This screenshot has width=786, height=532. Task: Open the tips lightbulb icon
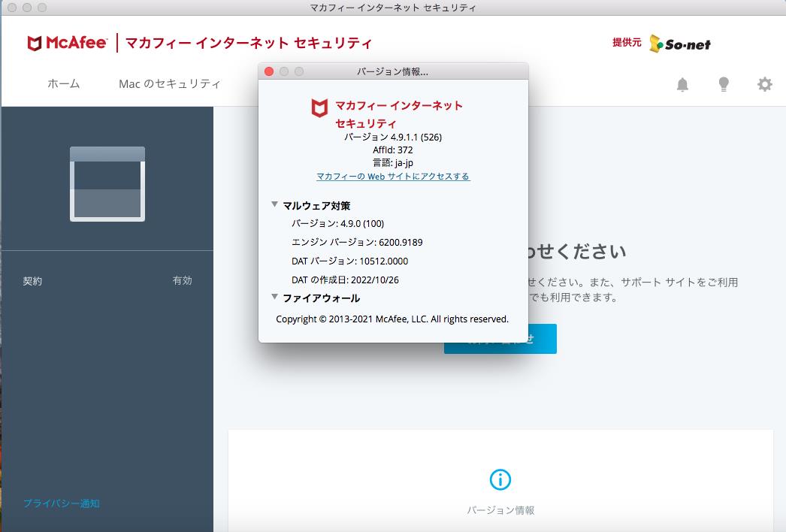(x=724, y=84)
